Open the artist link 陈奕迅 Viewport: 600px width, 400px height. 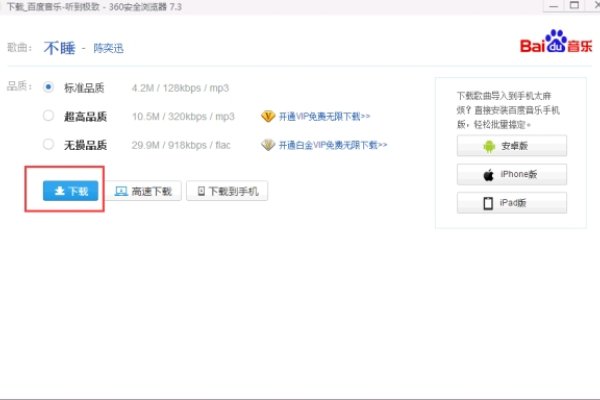(x=109, y=48)
